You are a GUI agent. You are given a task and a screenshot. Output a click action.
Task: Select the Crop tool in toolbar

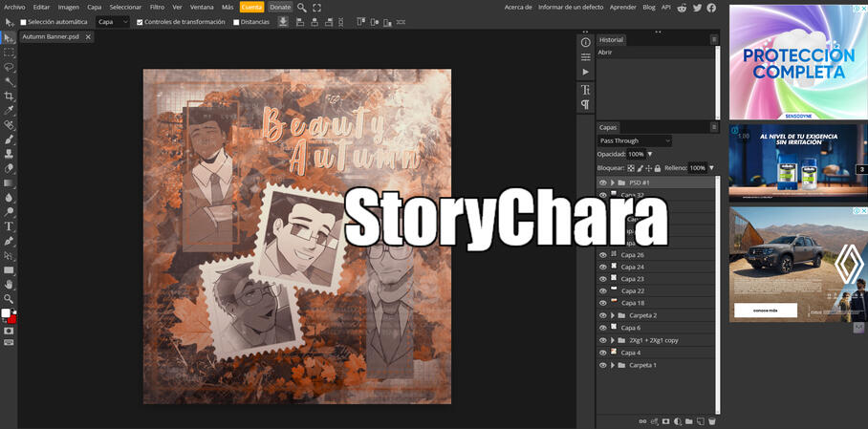tap(9, 97)
